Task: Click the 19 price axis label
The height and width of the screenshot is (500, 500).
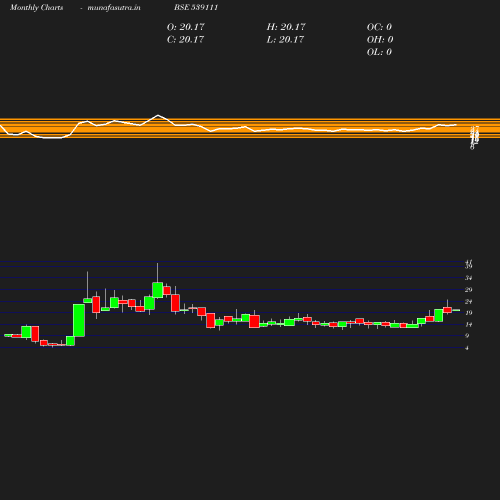Action: coord(469,313)
